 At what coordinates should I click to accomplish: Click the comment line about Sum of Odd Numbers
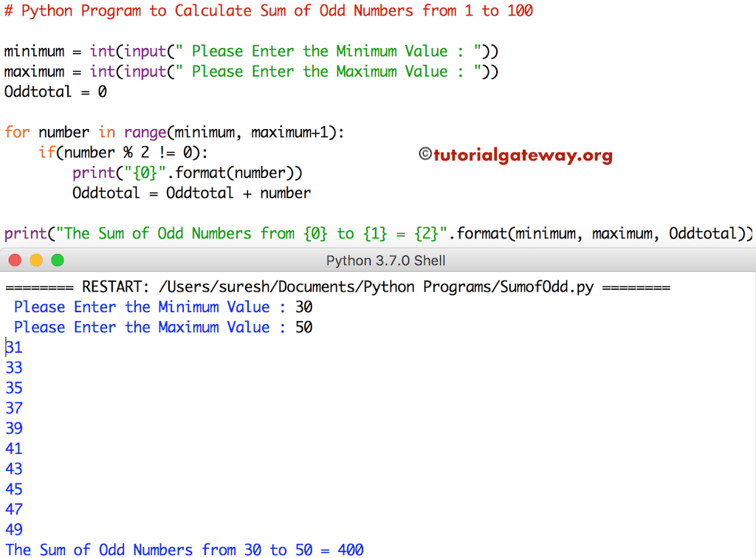(269, 10)
